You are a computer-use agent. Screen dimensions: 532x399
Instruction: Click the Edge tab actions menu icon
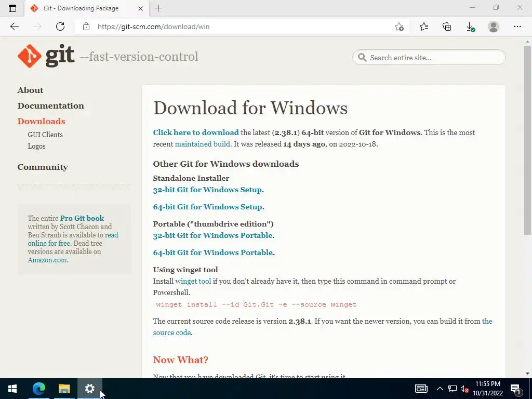tap(12, 8)
